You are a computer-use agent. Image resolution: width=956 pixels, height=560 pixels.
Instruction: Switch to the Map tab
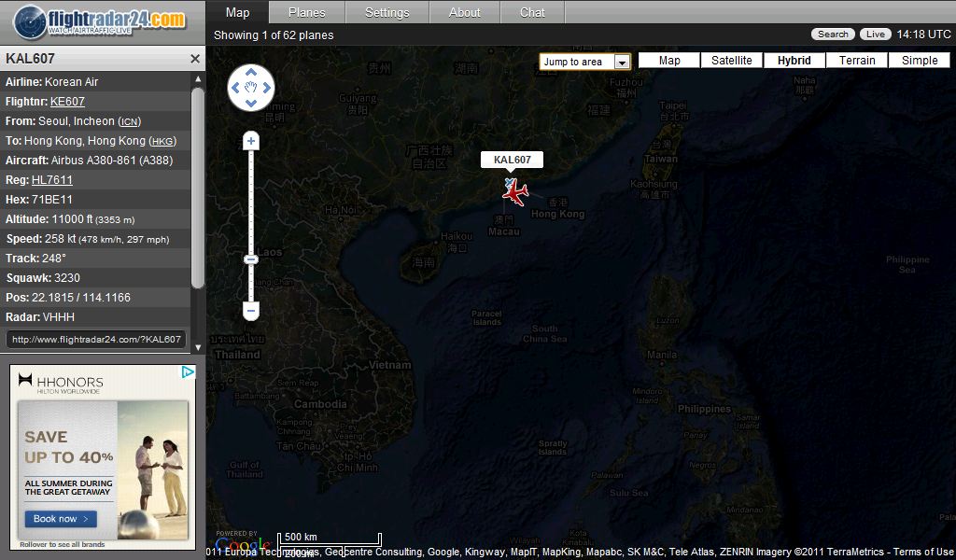tap(237, 12)
